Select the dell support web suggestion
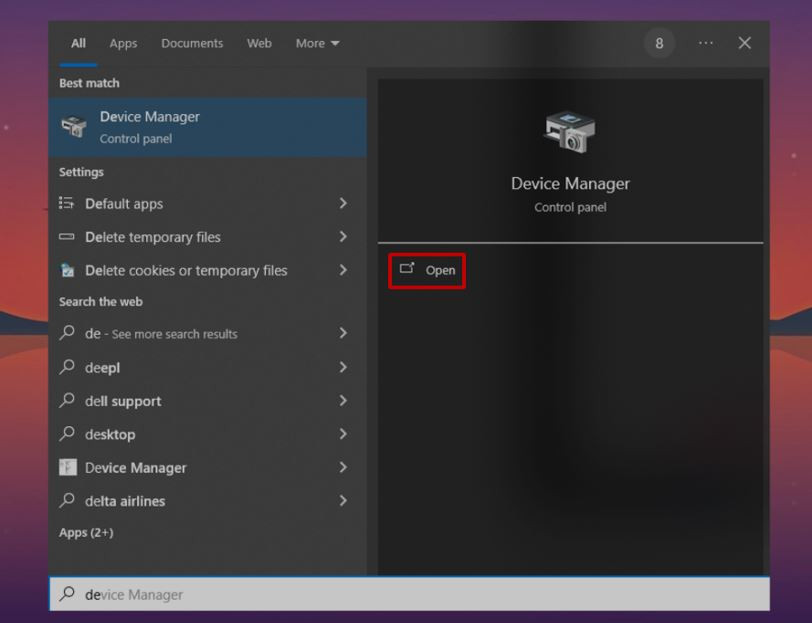This screenshot has width=812, height=623. [208, 401]
